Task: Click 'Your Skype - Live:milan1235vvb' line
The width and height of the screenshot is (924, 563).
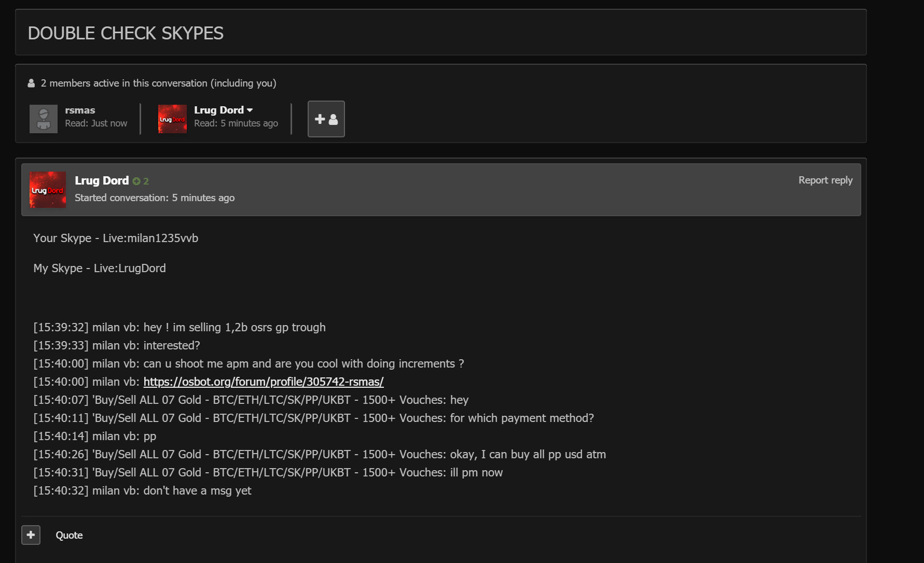Action: (116, 238)
